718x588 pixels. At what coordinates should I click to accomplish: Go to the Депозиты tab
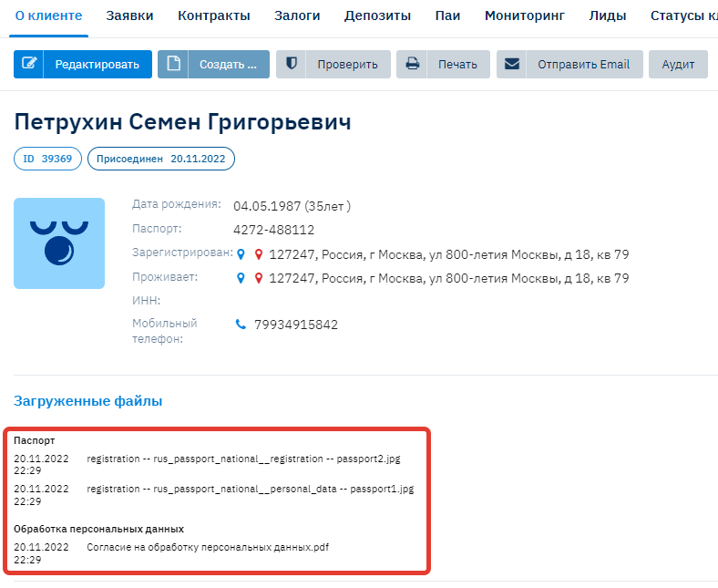377,16
